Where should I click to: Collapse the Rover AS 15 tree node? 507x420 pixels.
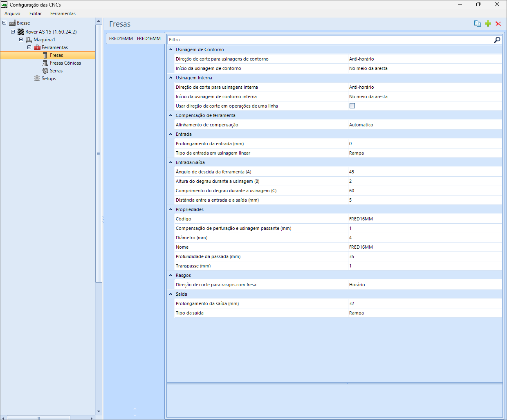pos(13,31)
